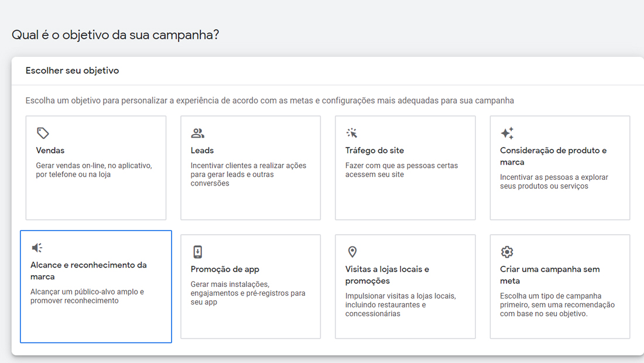The image size is (644, 363).
Task: Select Consideração de produto e marca title
Action: coord(553,156)
